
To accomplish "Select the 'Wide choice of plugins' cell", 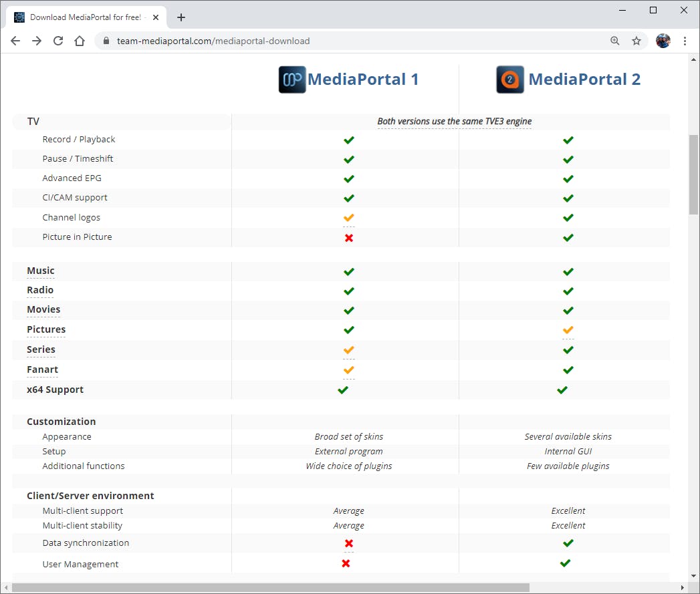I will (x=348, y=466).
